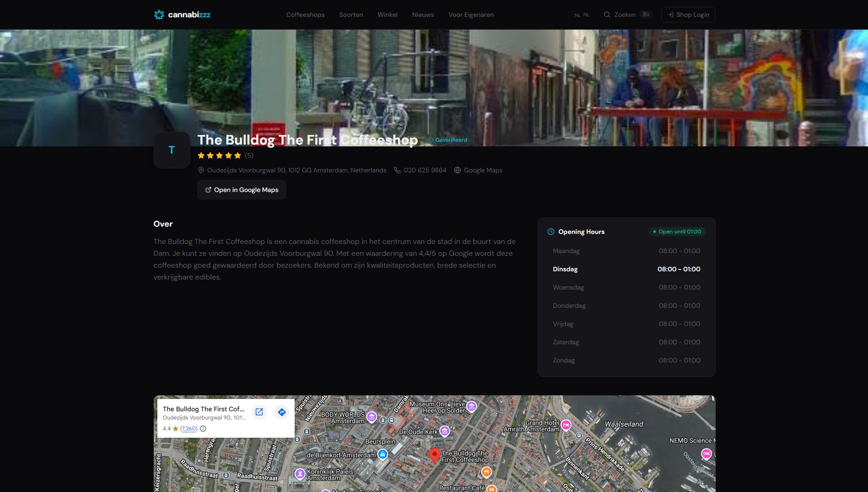Click the red Bulldog map marker pin
This screenshot has height=492, width=868.
pos(435,455)
